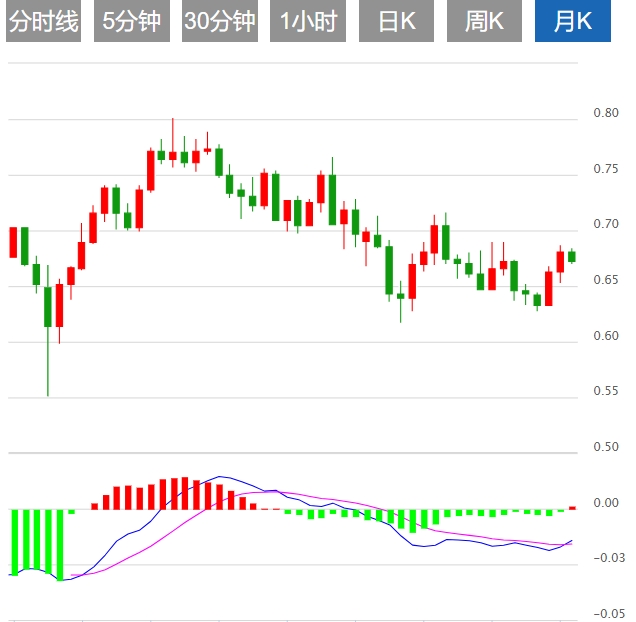The image size is (636, 622).
Task: Click the leftmost green MACD histogram bar
Action: (x=14, y=542)
